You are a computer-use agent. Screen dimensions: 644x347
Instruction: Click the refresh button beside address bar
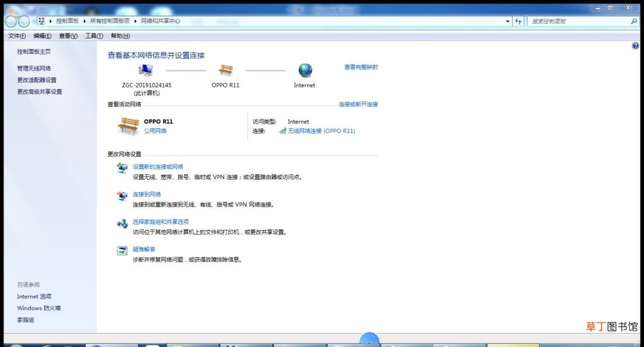[518, 21]
